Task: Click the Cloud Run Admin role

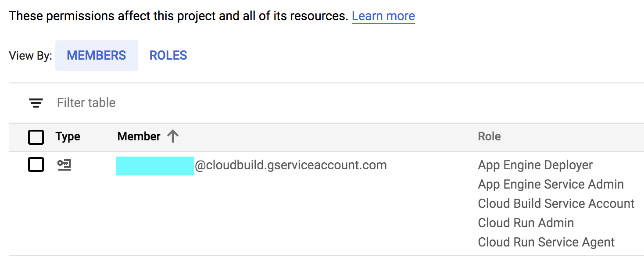Action: 526,223
